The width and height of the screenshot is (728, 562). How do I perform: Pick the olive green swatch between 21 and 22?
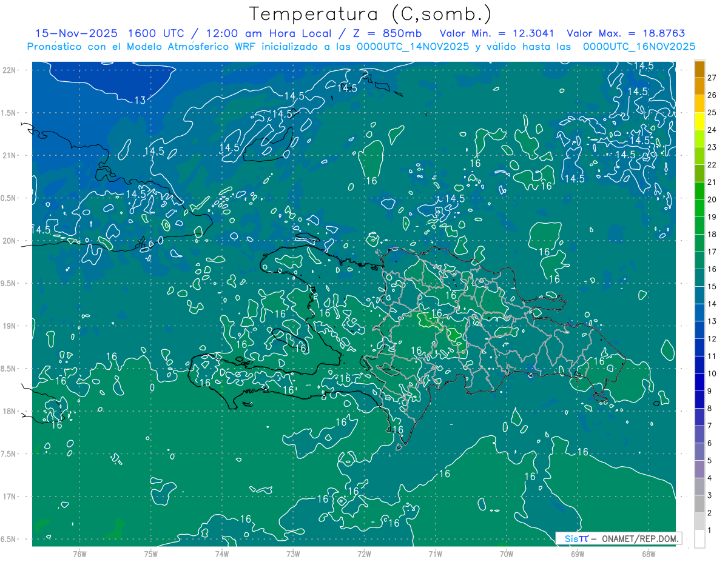tap(699, 173)
